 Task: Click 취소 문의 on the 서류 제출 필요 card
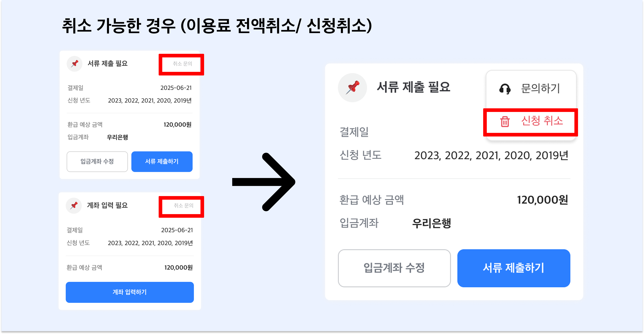pyautogui.click(x=182, y=64)
